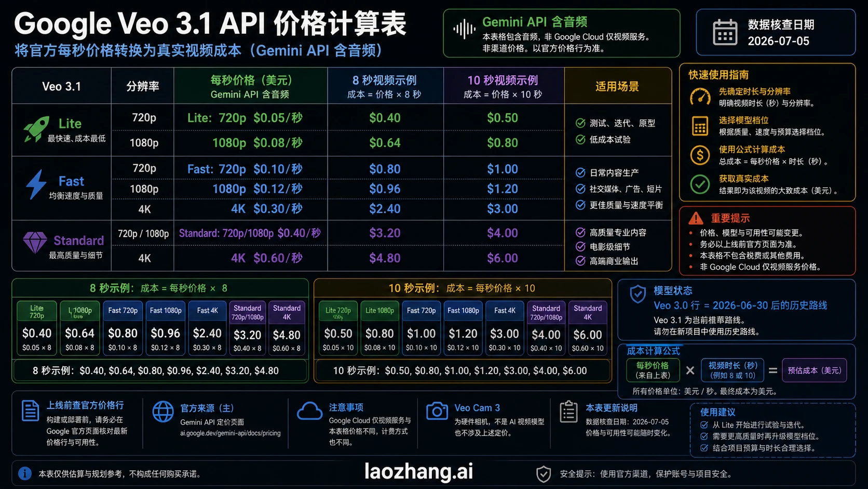
Task: Select the 8 秒视频示例 column header
Action: tap(385, 86)
